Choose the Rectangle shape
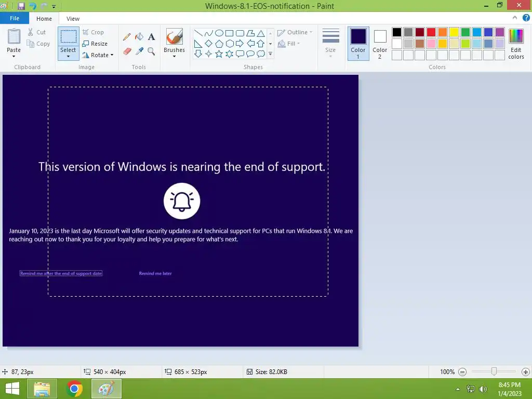 point(229,33)
